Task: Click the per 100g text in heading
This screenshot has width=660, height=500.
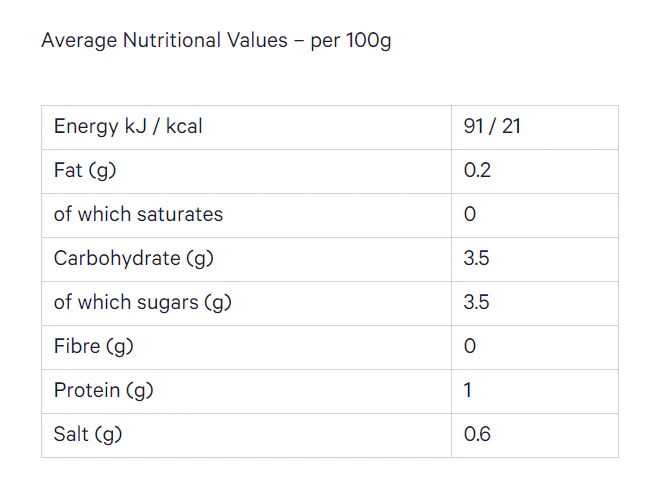Action: tap(351, 42)
